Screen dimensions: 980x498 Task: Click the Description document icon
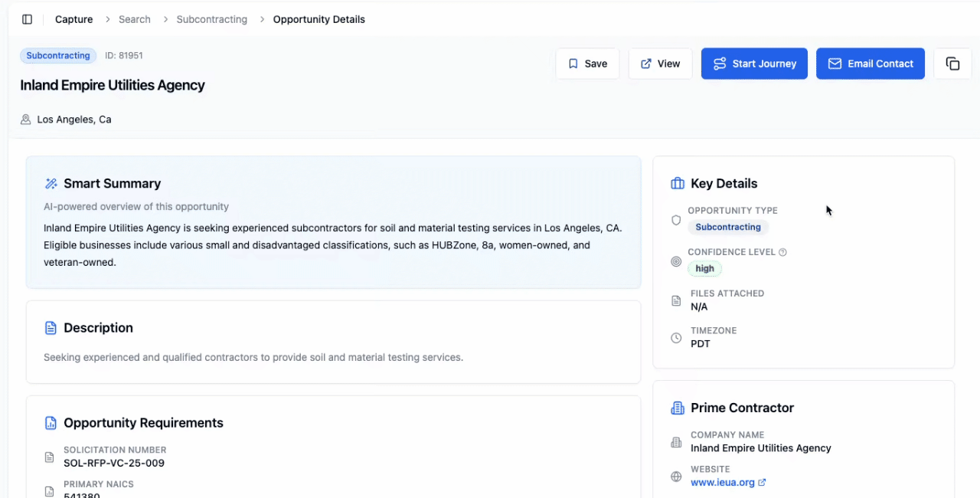51,327
